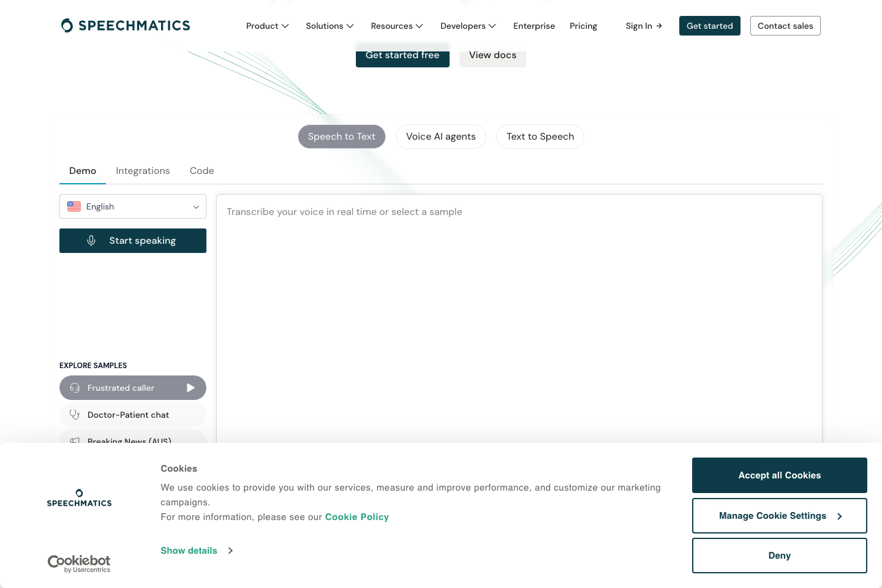Click the Accept all Cookies button
This screenshot has height=588, width=882.
(x=779, y=475)
